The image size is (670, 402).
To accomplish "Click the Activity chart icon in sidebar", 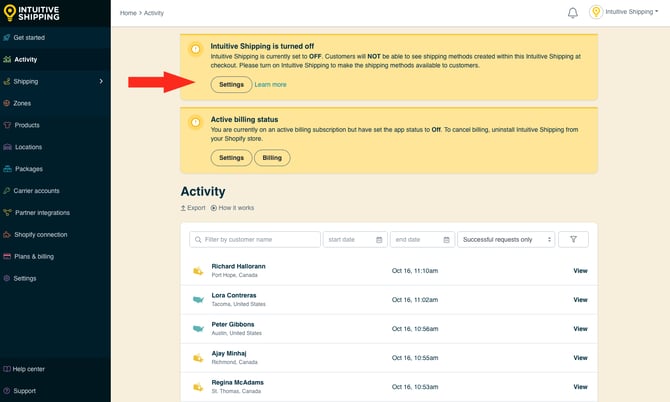I will point(7,59).
